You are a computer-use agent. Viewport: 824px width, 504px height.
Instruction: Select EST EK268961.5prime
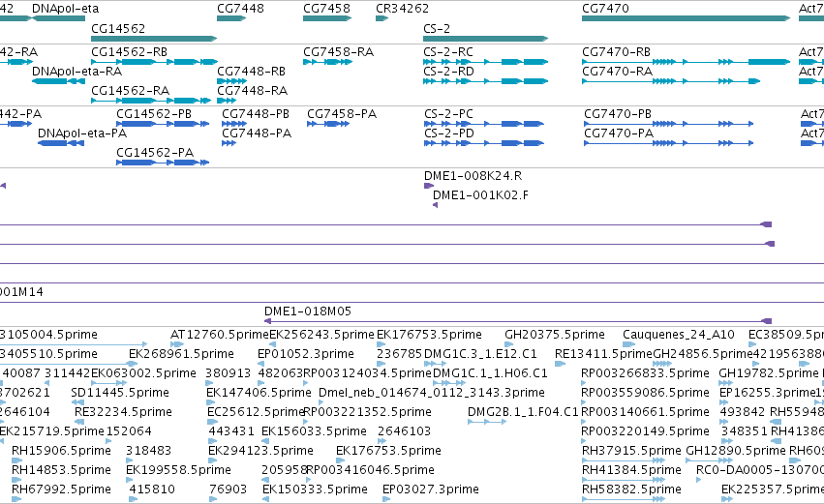coord(181,353)
